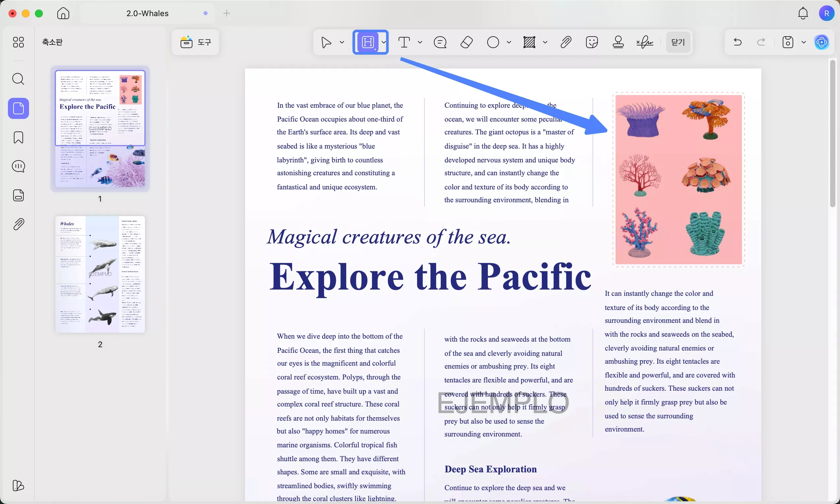The width and height of the screenshot is (840, 504).
Task: Click the coral image in document
Action: point(678,180)
